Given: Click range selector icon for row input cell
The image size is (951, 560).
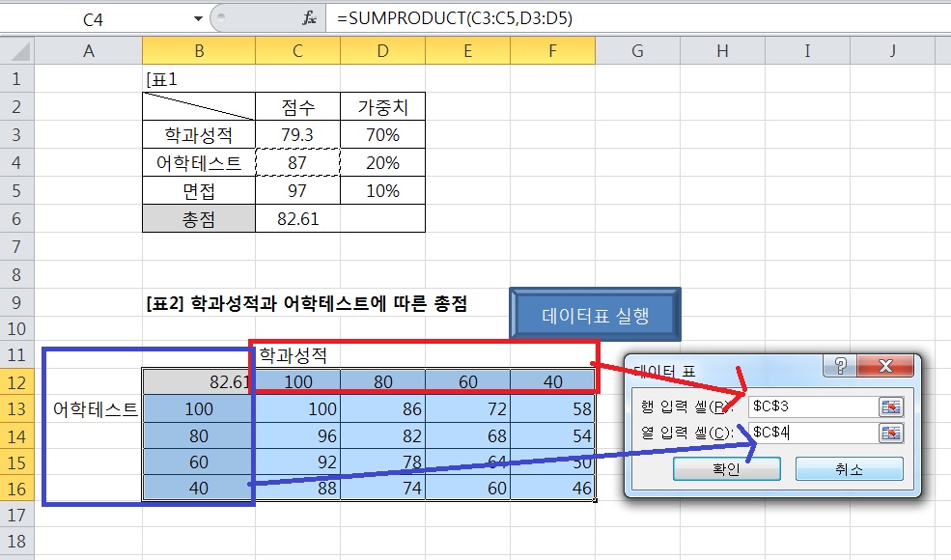Looking at the screenshot, I should coord(889,406).
